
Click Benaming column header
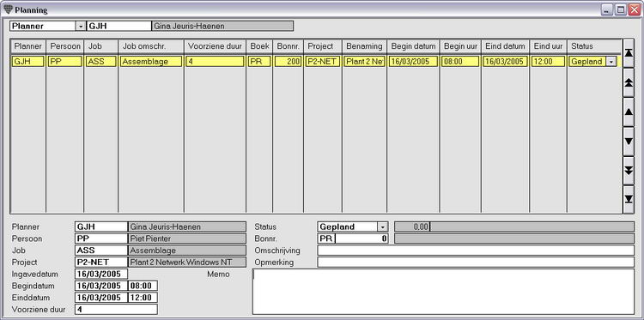(x=365, y=46)
